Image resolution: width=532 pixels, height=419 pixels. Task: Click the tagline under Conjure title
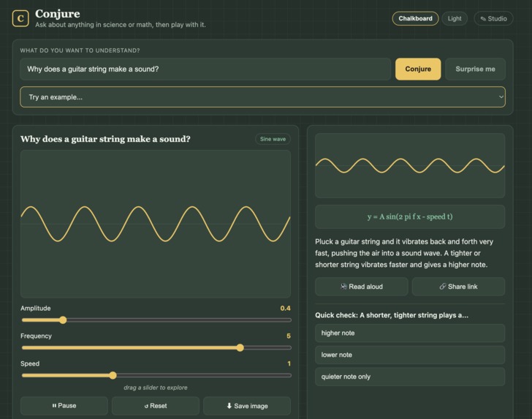coord(121,25)
